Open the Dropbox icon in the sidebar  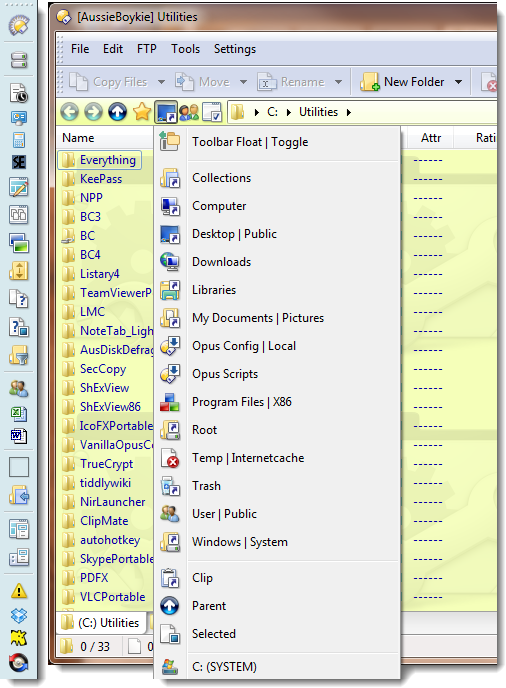tap(19, 615)
